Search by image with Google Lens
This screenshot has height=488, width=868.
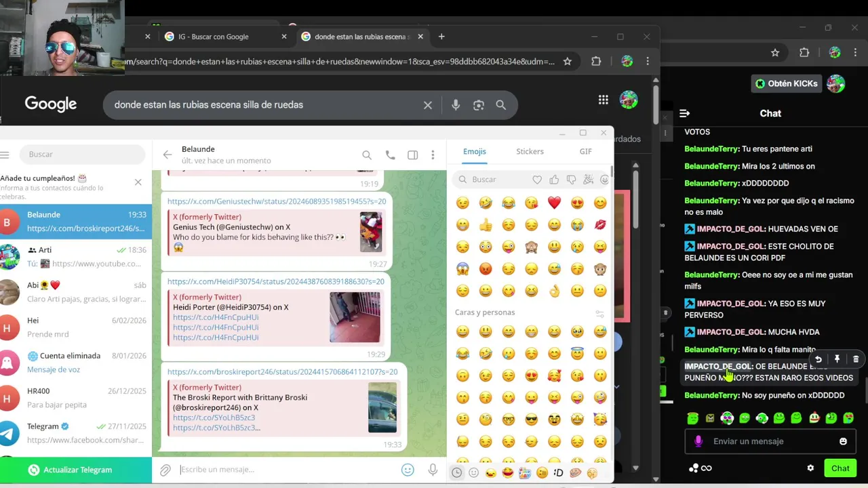pyautogui.click(x=479, y=105)
